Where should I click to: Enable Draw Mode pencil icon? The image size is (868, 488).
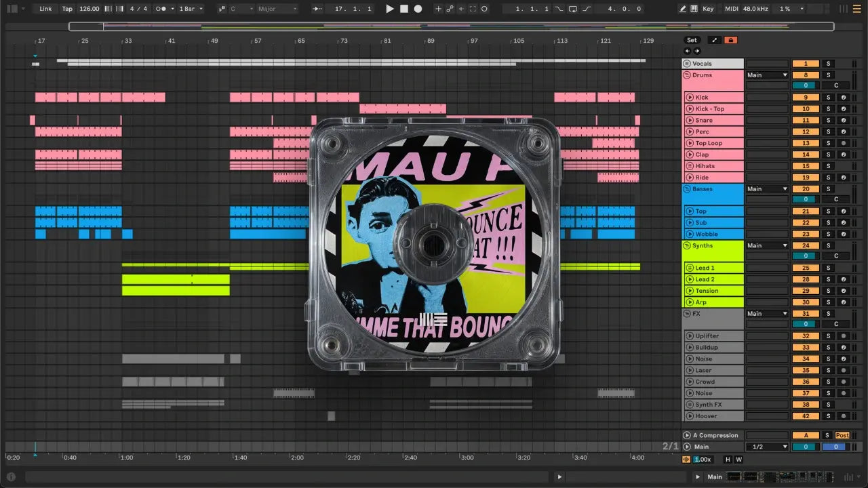click(x=683, y=9)
